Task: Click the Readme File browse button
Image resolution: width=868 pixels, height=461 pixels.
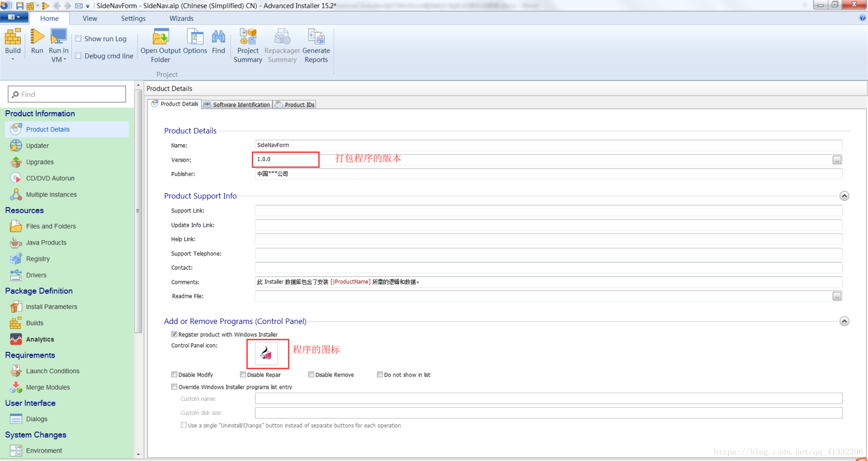Action: [x=837, y=296]
